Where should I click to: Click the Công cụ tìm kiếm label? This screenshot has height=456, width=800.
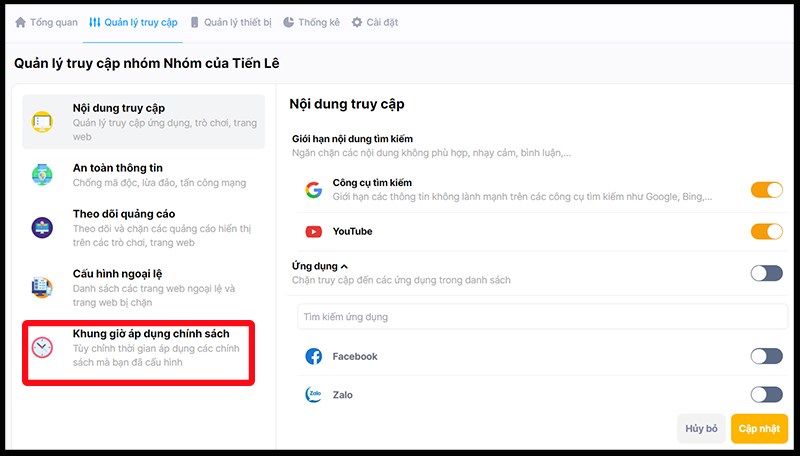click(x=372, y=183)
